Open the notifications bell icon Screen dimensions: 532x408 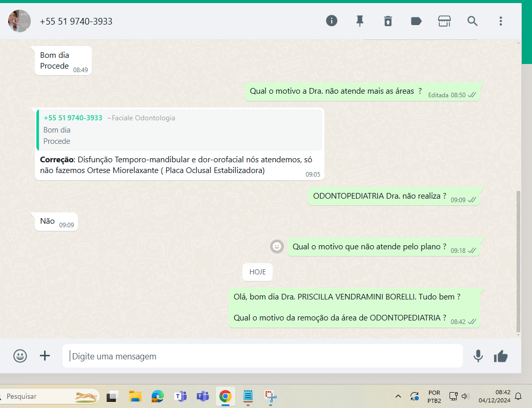(x=519, y=396)
